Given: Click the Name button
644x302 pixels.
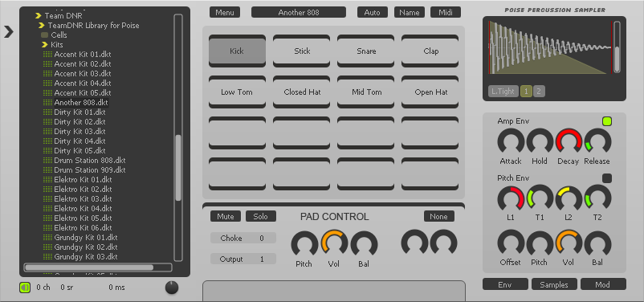Looking at the screenshot, I should click(x=410, y=12).
